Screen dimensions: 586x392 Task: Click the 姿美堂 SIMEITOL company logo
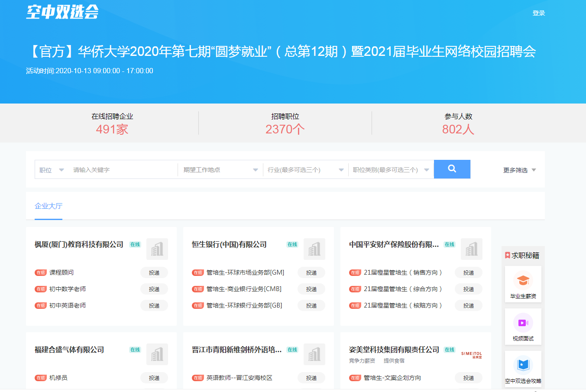click(x=471, y=355)
